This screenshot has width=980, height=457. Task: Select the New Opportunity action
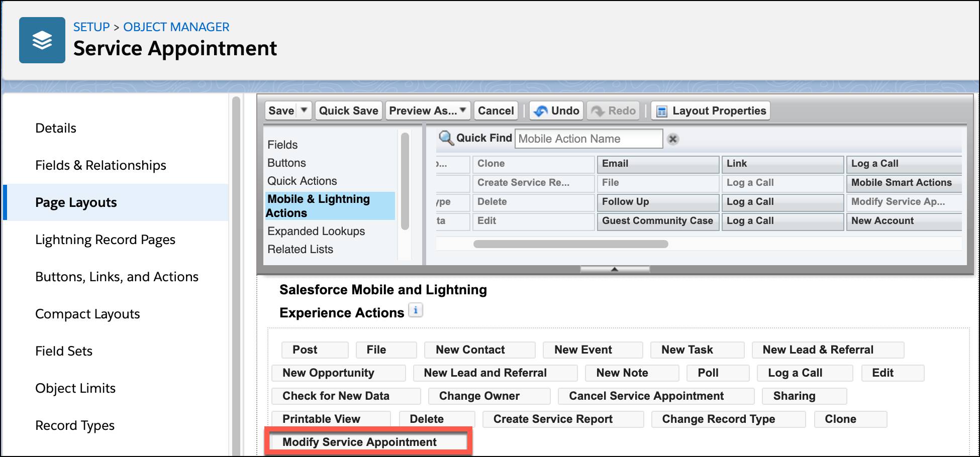tap(338, 373)
